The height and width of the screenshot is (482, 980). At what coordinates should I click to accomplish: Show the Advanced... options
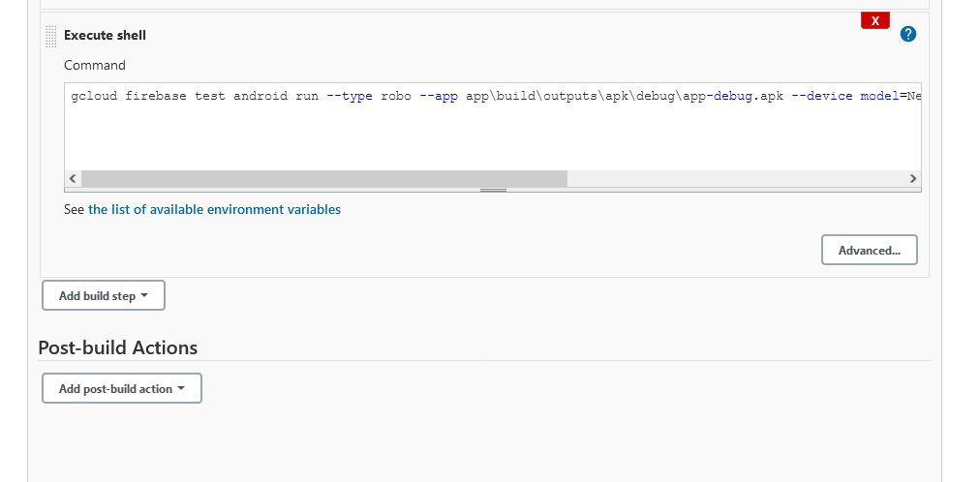click(869, 250)
